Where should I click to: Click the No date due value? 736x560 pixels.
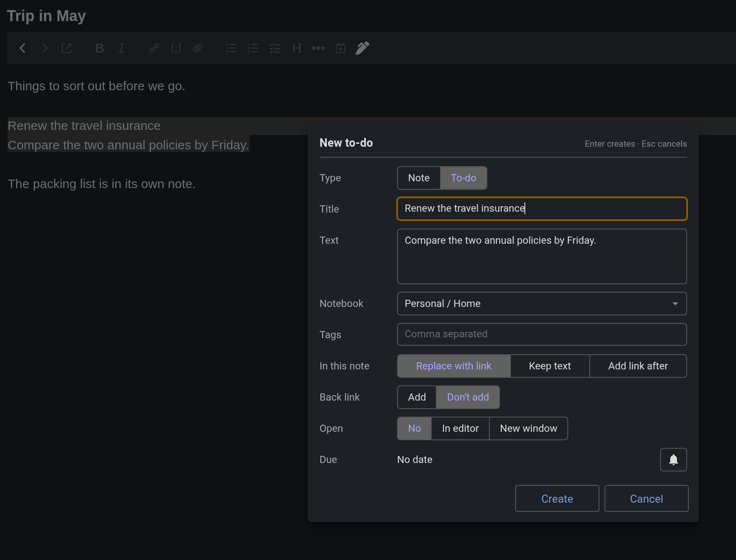415,460
